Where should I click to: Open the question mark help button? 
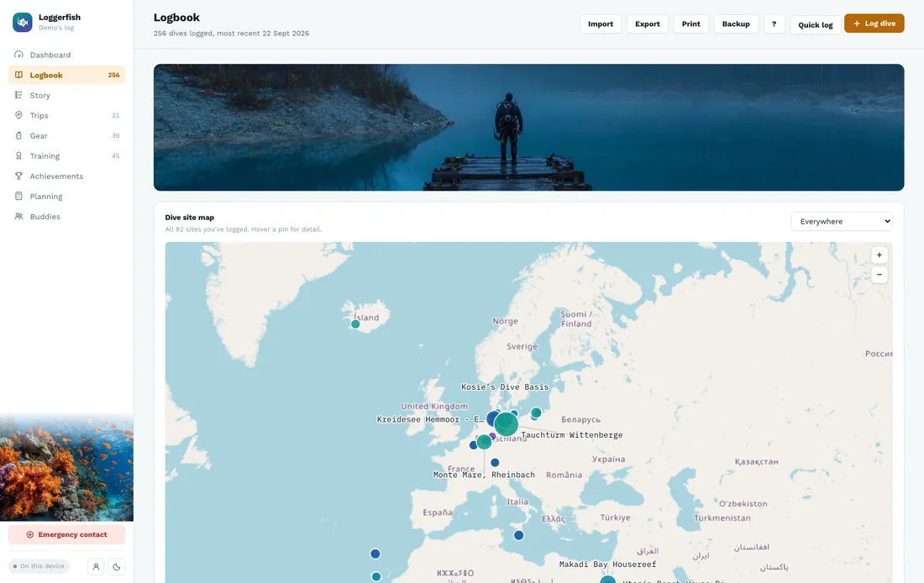click(774, 24)
